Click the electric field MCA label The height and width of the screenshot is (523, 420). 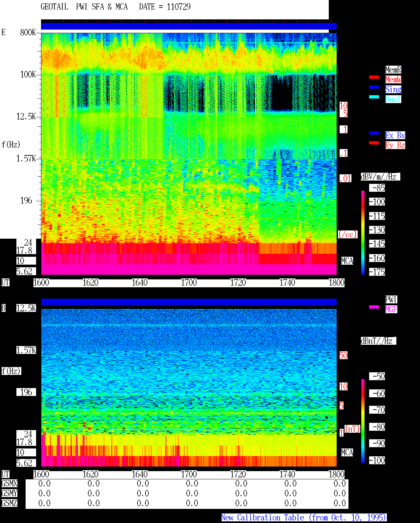tap(347, 261)
